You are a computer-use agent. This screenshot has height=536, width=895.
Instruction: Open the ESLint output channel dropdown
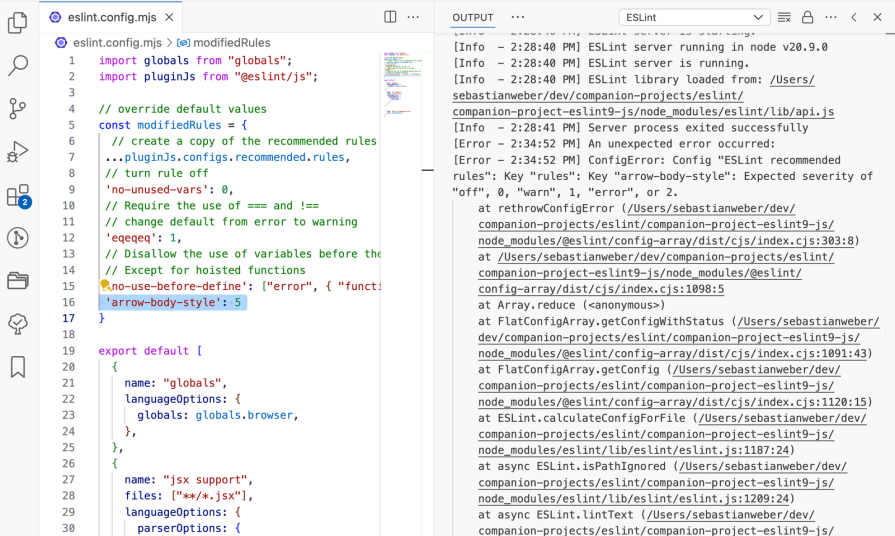tap(692, 17)
